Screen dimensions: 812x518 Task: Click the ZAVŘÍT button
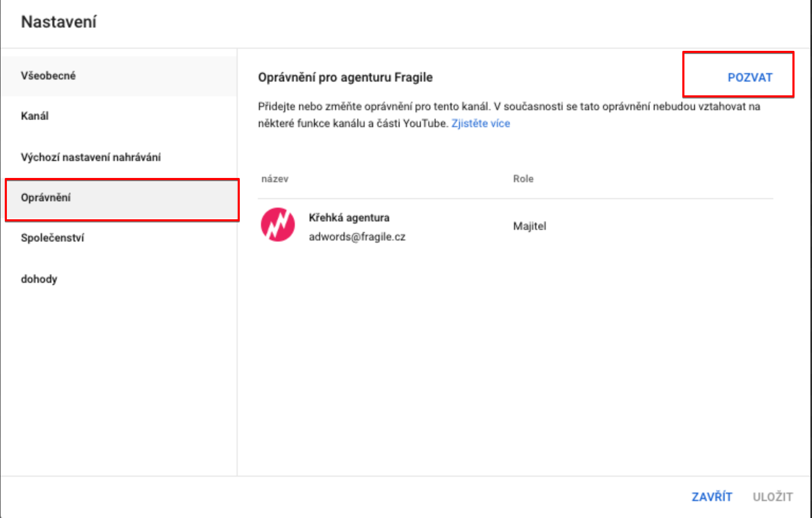coord(711,497)
